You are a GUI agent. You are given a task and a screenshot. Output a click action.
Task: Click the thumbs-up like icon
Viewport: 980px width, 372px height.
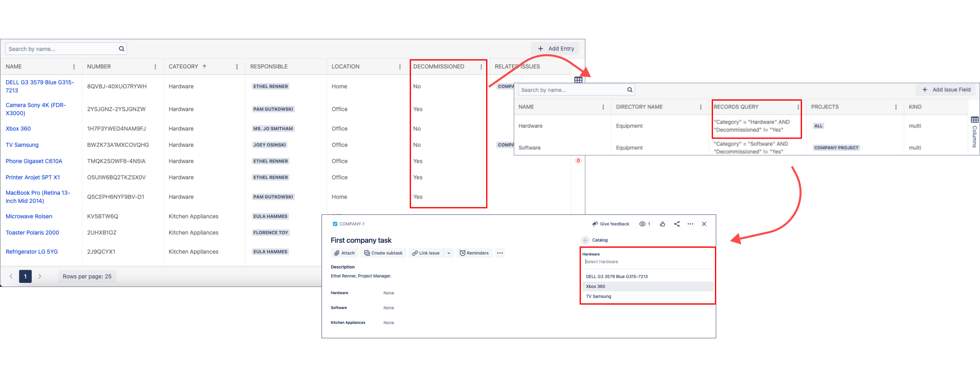662,224
